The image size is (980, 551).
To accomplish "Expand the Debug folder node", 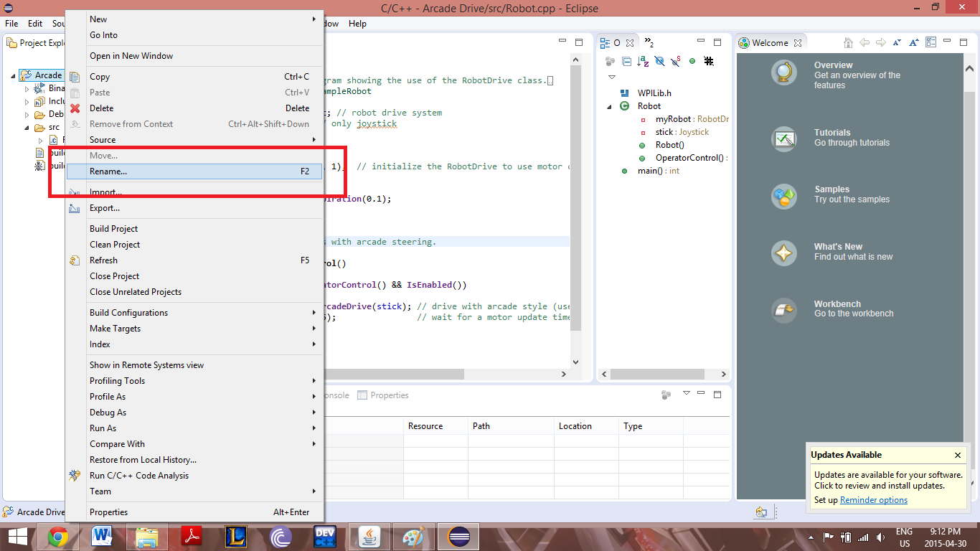I will pyautogui.click(x=27, y=115).
